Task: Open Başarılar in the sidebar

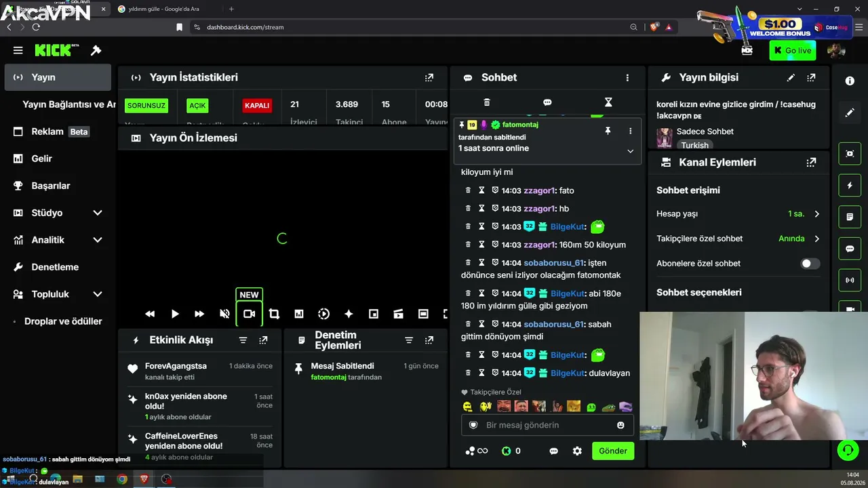Action: tap(58, 186)
